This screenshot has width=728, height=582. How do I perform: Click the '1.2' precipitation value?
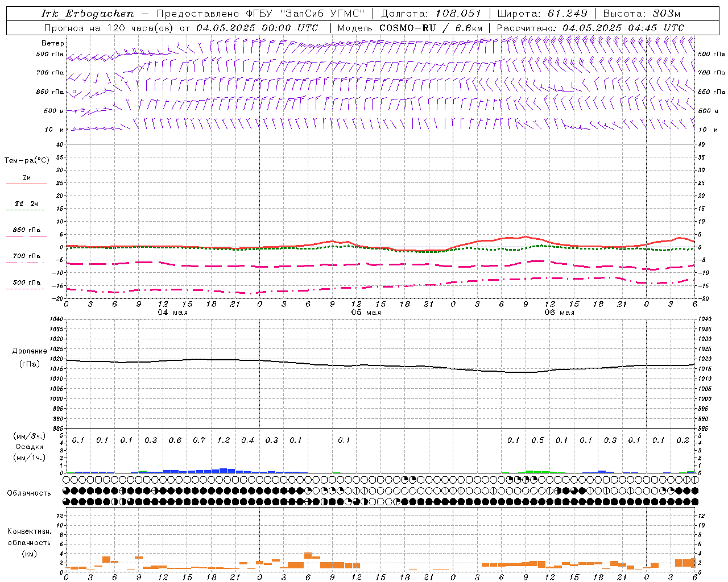point(224,440)
